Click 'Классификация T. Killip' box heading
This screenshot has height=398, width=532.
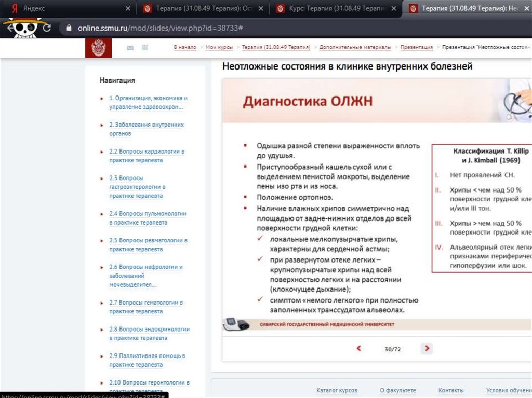click(x=491, y=156)
